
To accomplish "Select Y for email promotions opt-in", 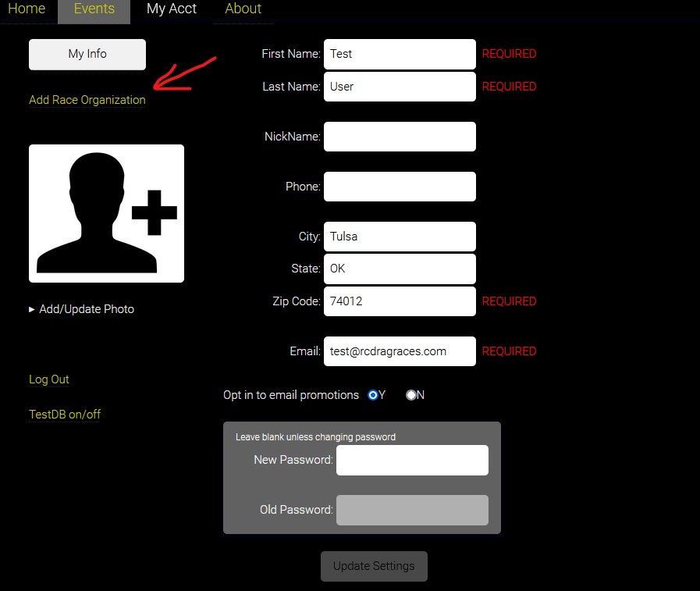I will (373, 395).
